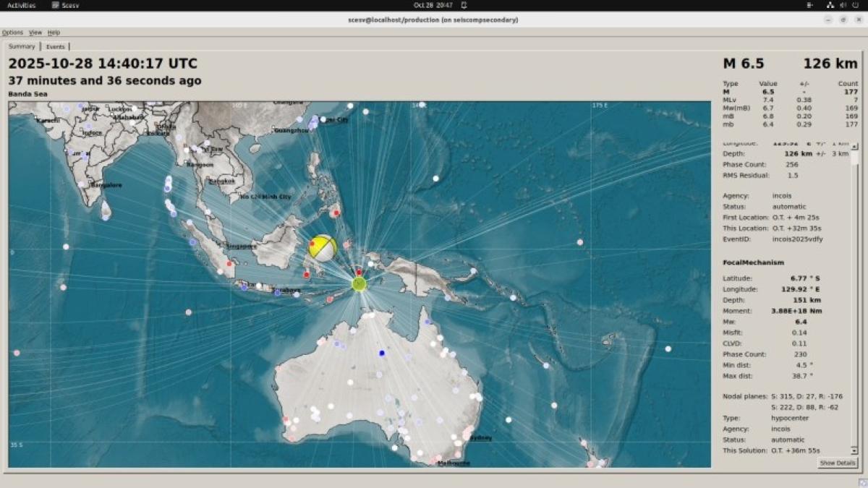The height and width of the screenshot is (488, 868).
Task: Click the Singapore label on the map
Action: click(x=242, y=246)
